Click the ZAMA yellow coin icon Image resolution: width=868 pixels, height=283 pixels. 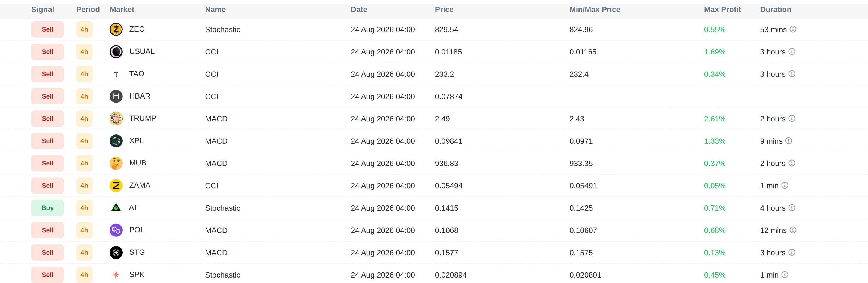[x=116, y=185]
